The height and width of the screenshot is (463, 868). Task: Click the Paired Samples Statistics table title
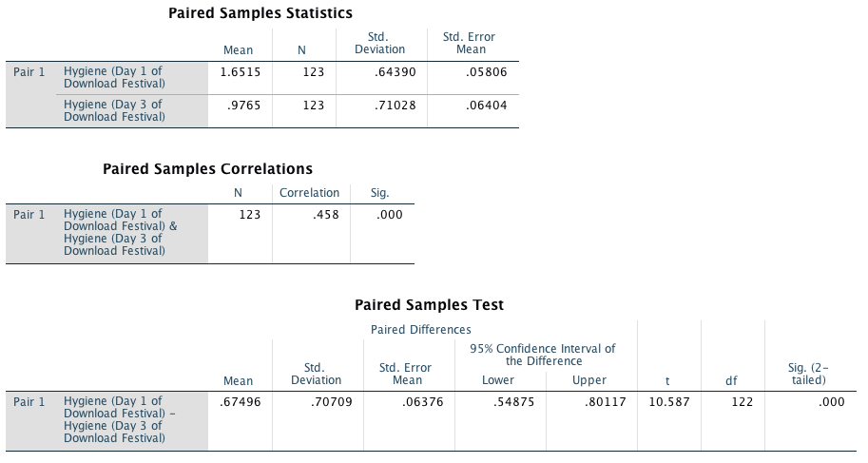[x=260, y=13]
